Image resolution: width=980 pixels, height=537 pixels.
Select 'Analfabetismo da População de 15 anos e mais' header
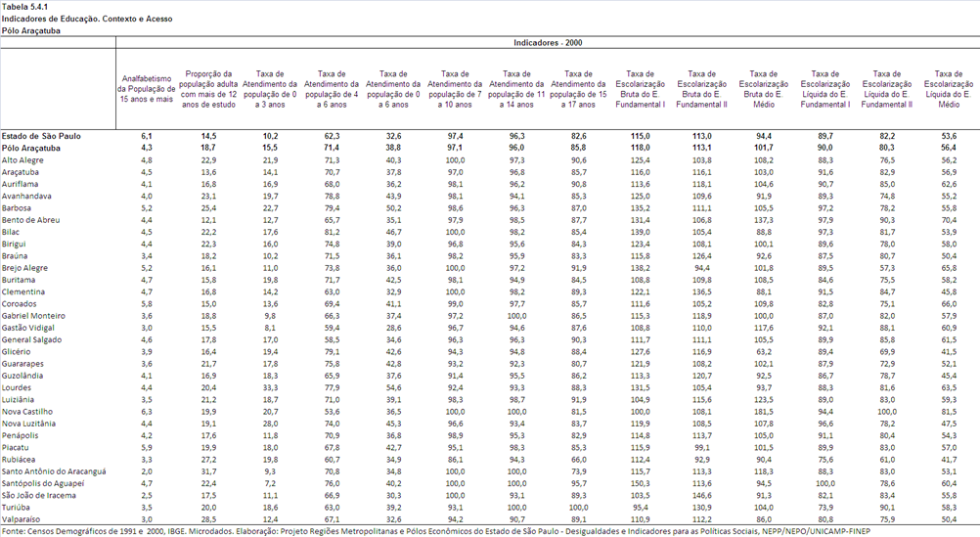pyautogui.click(x=147, y=89)
